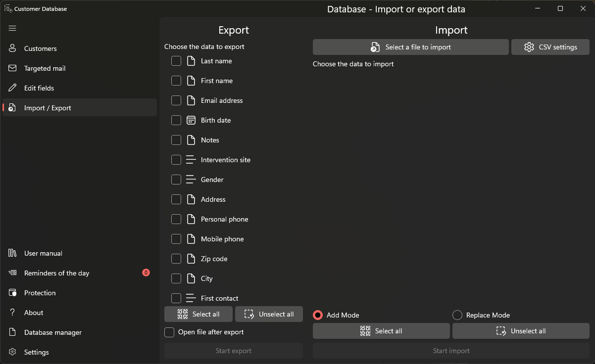Select the Replace Mode radio button
The height and width of the screenshot is (364, 595).
tap(457, 315)
